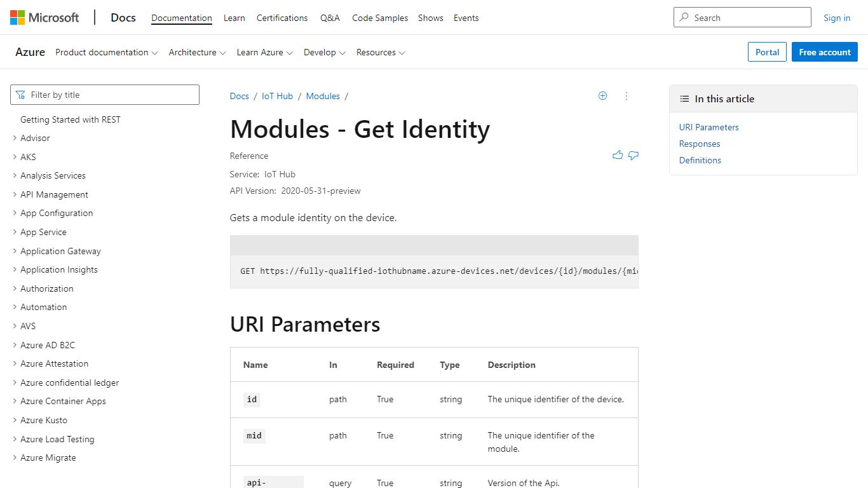Screen dimensions: 868x488
Task: Open Getting Started with REST
Action: coord(71,119)
